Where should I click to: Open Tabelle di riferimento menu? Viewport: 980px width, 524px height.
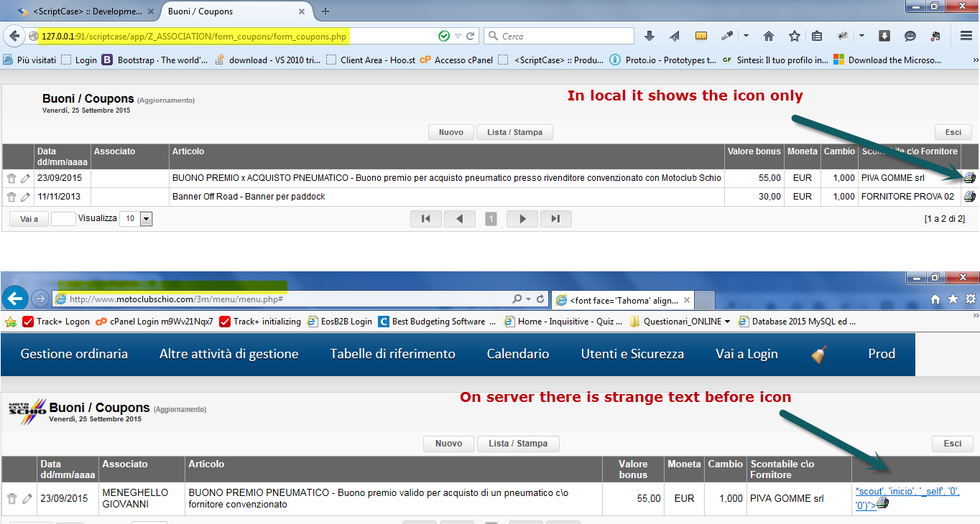(392, 354)
